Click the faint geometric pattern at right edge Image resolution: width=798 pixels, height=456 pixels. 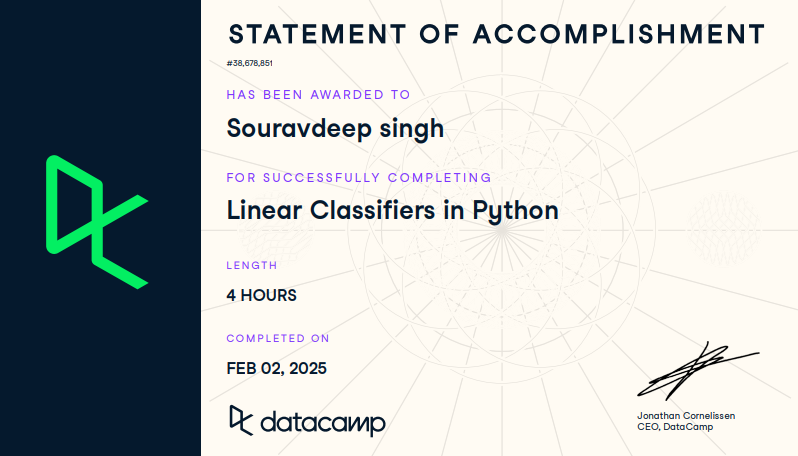[723, 227]
